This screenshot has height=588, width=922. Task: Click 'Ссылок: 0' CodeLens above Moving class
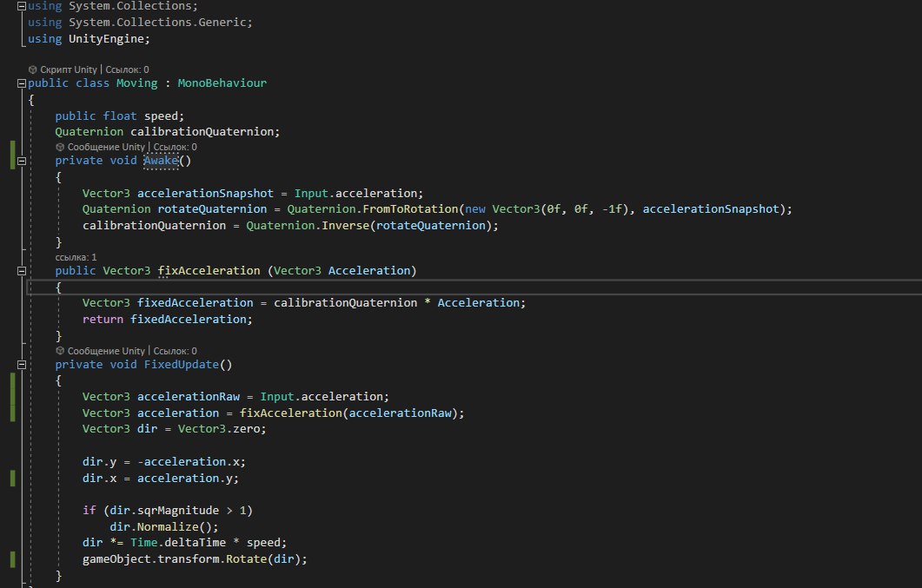tap(127, 69)
